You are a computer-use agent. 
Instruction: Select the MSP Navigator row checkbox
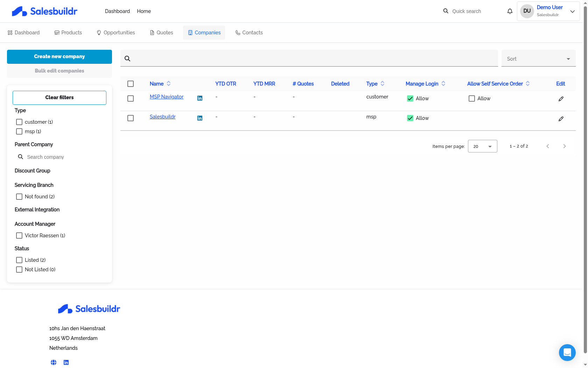(x=131, y=98)
